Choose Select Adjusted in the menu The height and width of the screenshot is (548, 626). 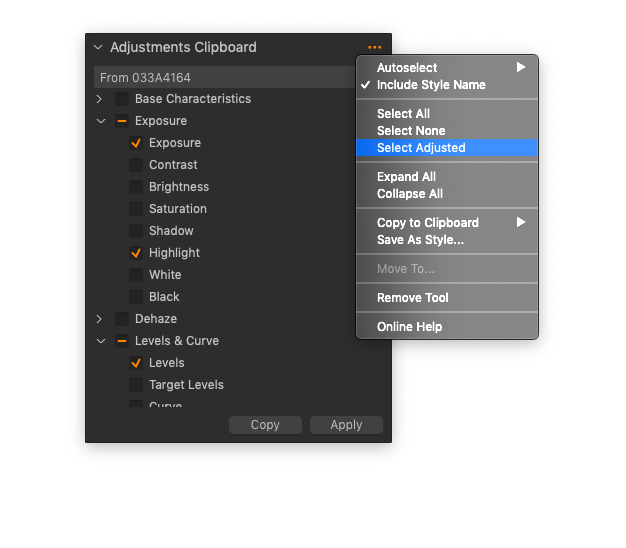pos(447,148)
